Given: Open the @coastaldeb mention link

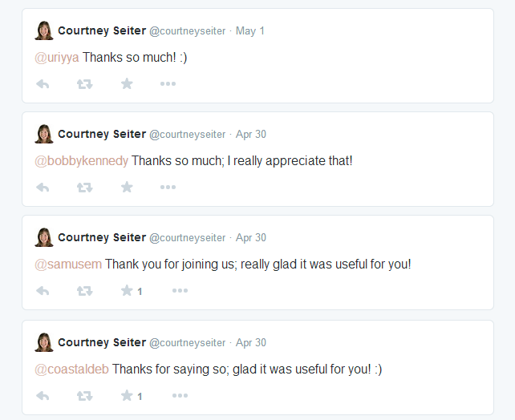Looking at the screenshot, I should (x=71, y=370).
